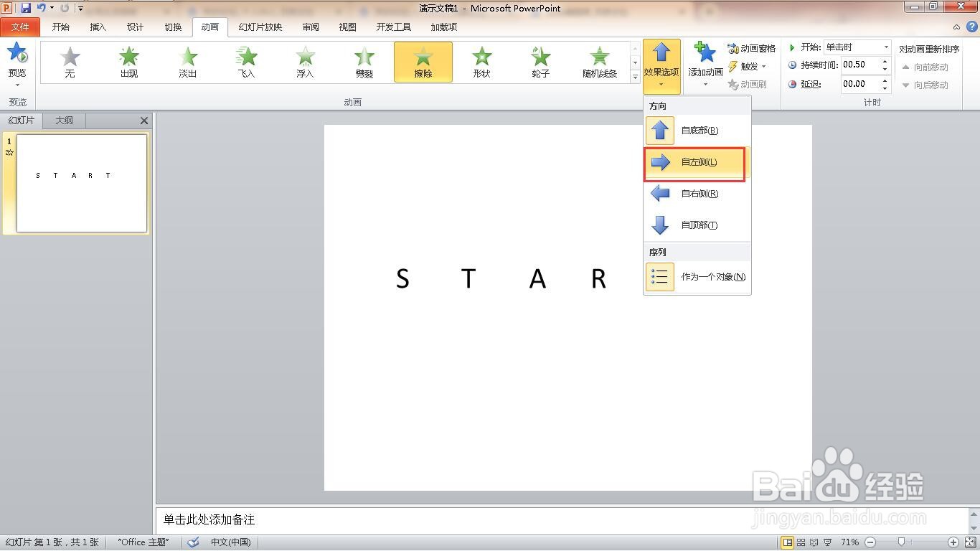Switch to the 开发工具 ribbon tab
This screenshot has width=980, height=551.
click(394, 27)
